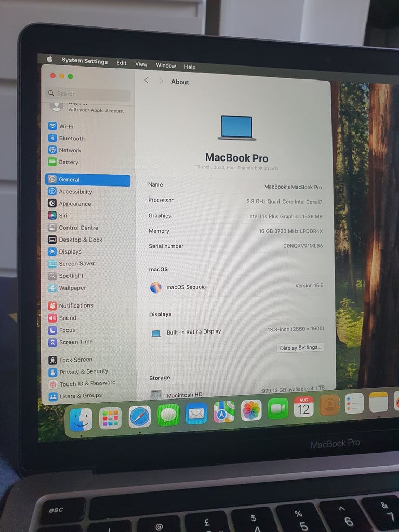Open the Apple menu
Viewport: 399px width, 532px height.
pos(50,59)
